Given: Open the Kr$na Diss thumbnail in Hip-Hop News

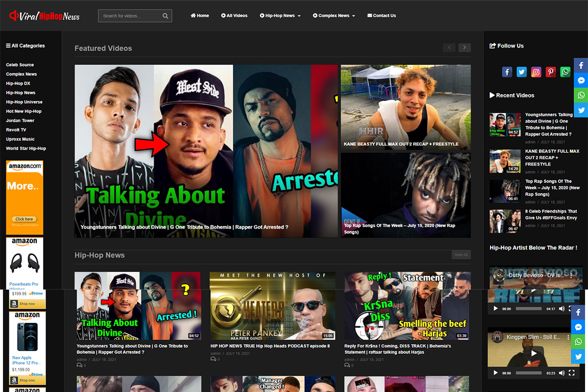Looking at the screenshot, I should click(407, 306).
